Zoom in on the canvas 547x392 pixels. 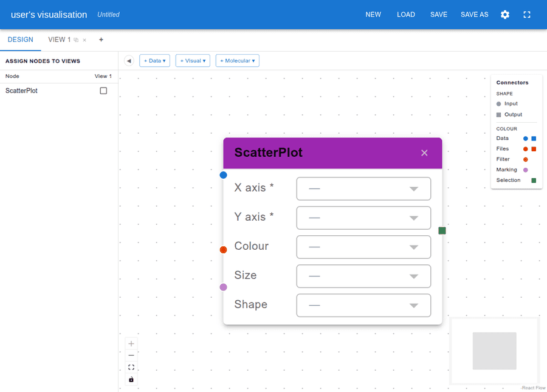coord(131,343)
